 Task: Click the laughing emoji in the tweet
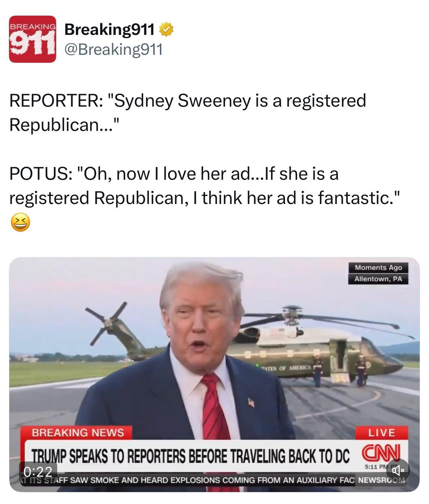pos(21,223)
